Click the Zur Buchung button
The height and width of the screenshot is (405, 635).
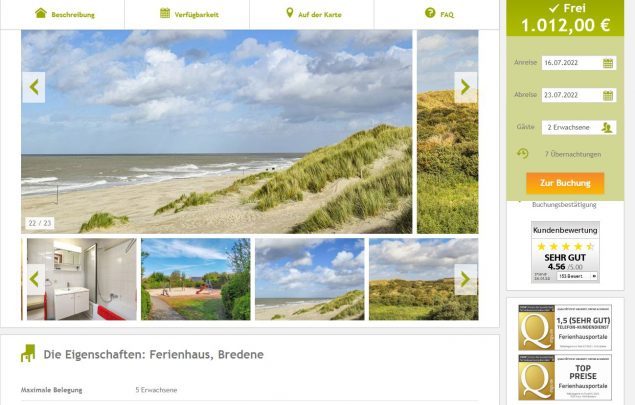pos(565,183)
